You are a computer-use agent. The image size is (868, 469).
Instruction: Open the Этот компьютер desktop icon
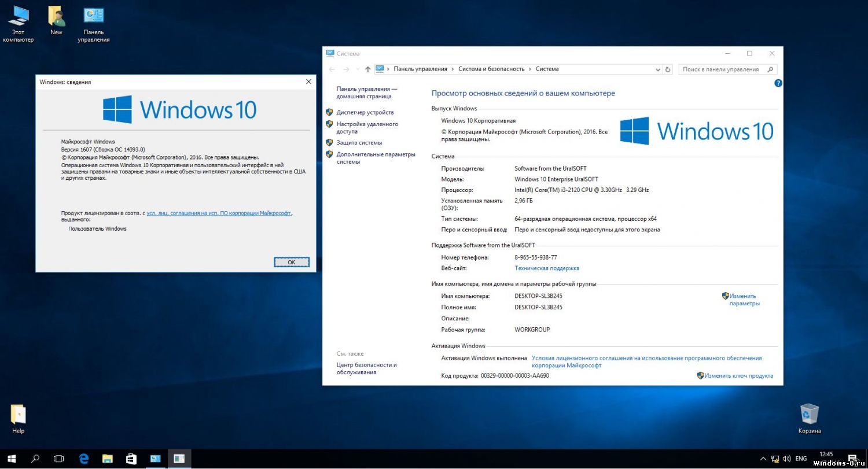pyautogui.click(x=19, y=24)
